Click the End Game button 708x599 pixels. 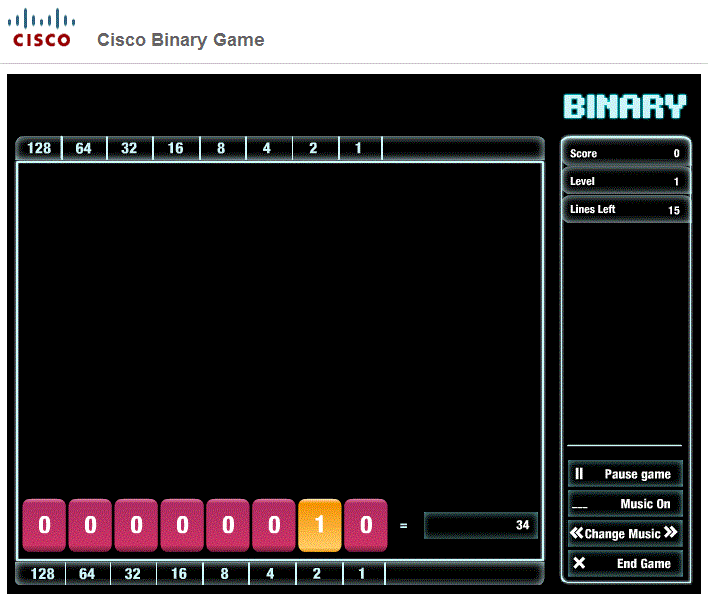[625, 563]
